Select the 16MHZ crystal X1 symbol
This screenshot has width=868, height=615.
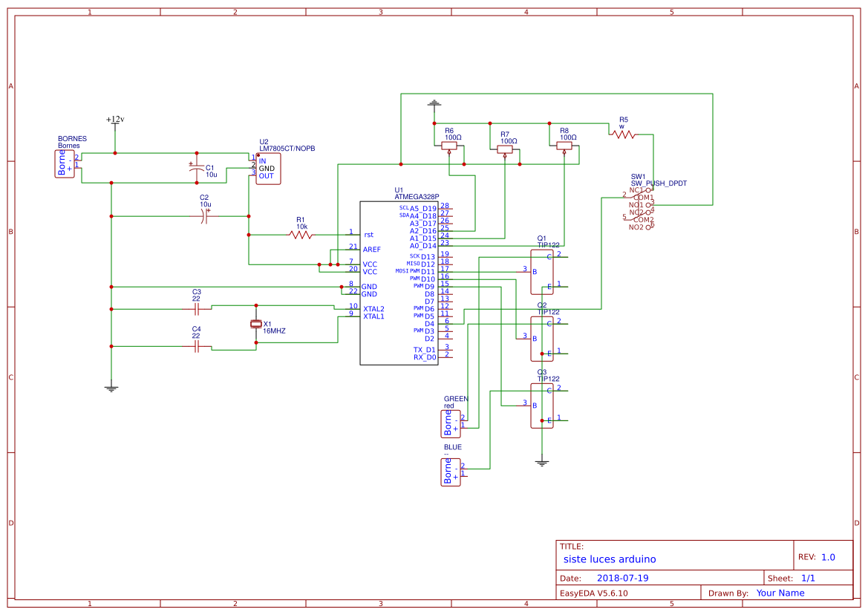coord(256,323)
